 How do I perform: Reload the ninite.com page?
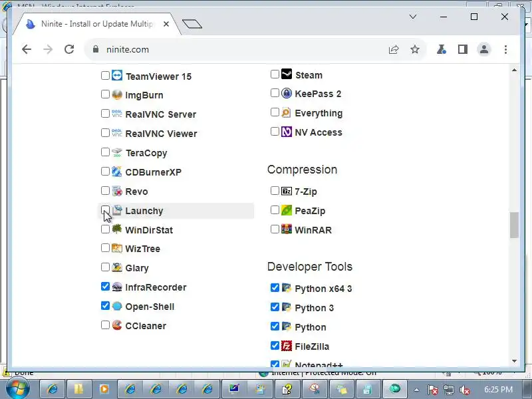coord(69,49)
